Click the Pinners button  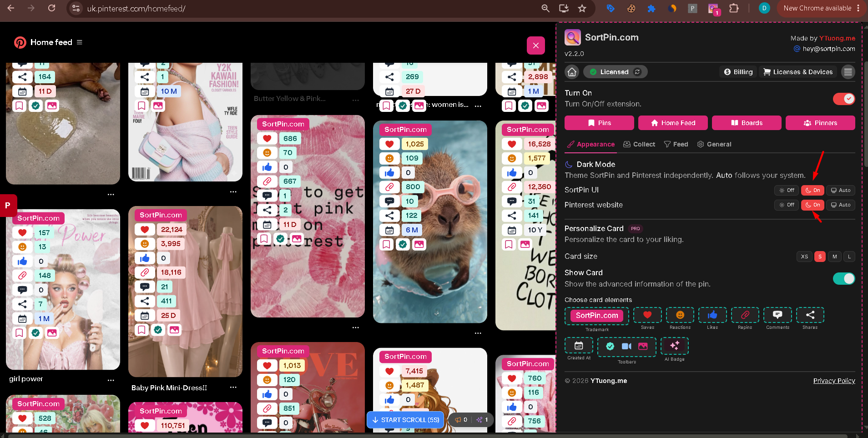tap(820, 123)
